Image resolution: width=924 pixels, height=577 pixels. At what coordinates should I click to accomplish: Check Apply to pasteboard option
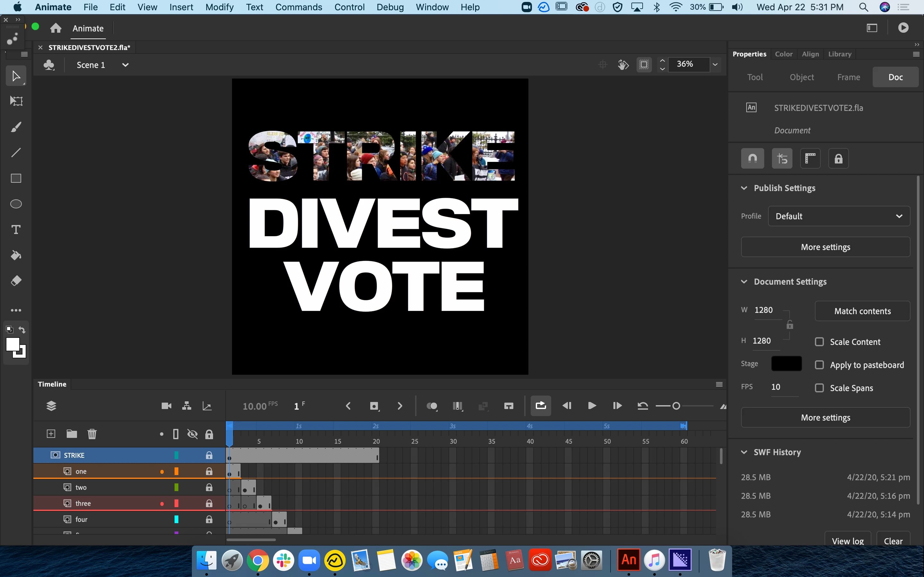point(819,365)
